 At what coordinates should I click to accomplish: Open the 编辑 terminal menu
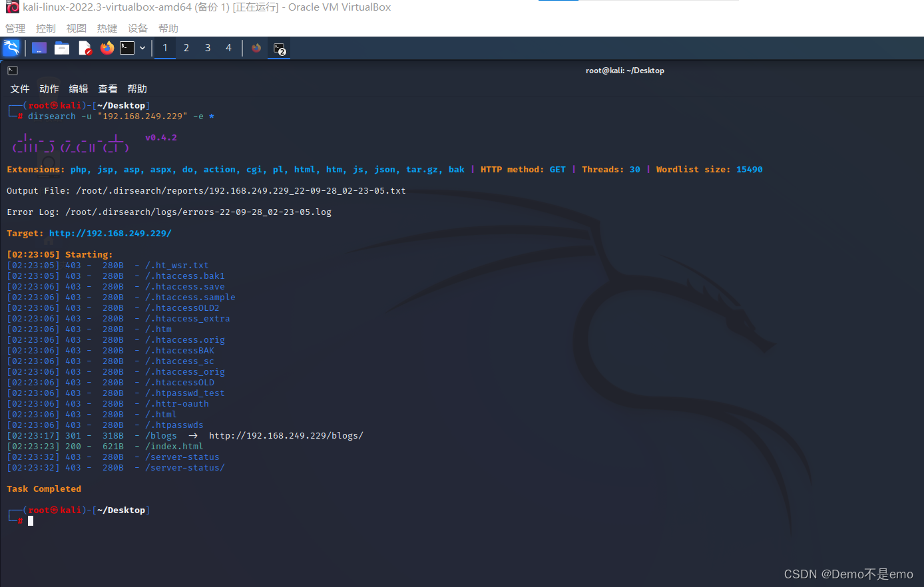click(79, 89)
